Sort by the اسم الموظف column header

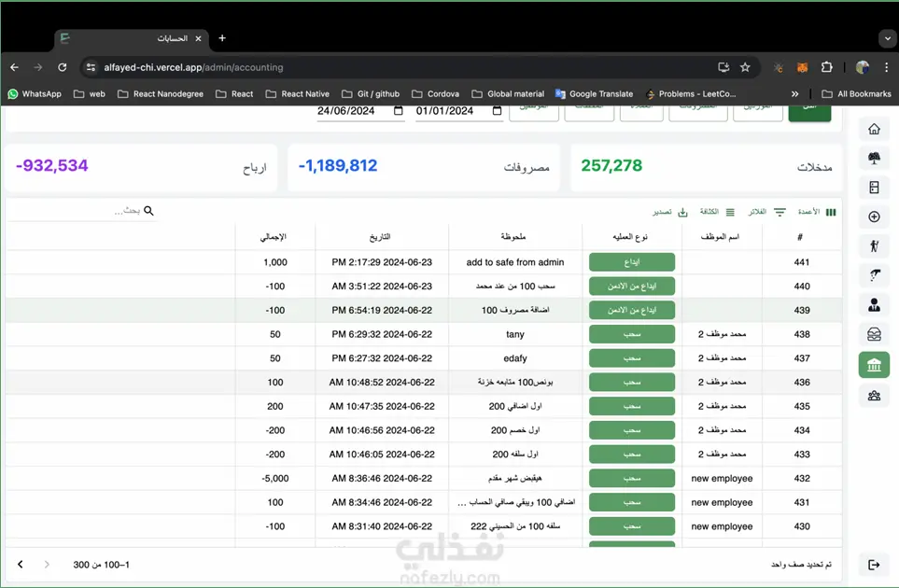point(720,237)
